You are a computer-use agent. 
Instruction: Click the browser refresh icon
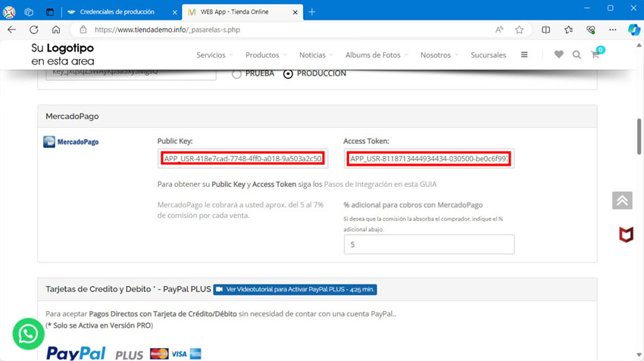[x=33, y=30]
